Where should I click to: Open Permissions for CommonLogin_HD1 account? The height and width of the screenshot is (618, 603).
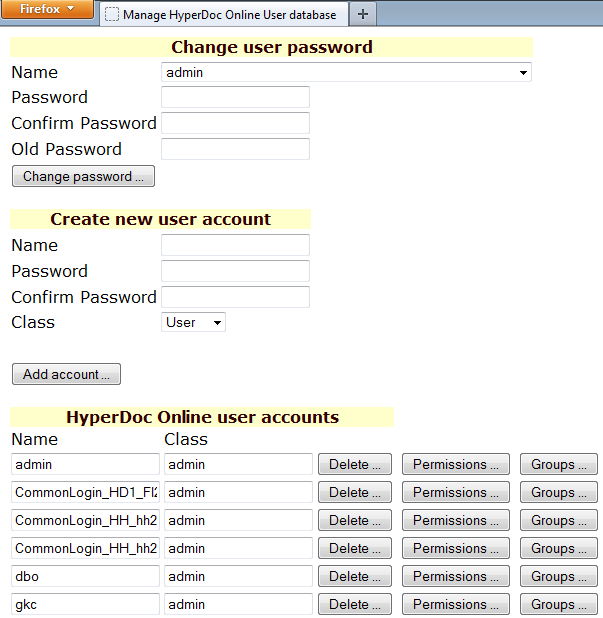pyautogui.click(x=456, y=492)
